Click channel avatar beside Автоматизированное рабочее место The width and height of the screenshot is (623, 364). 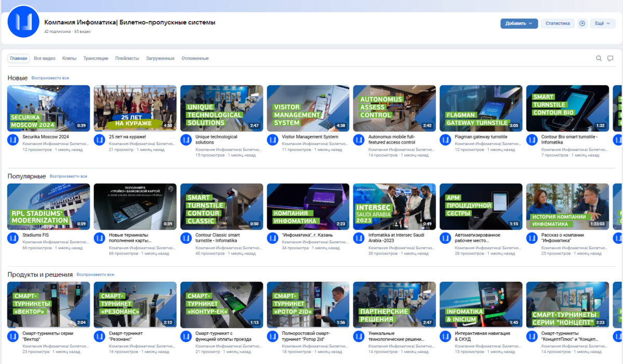(445, 238)
